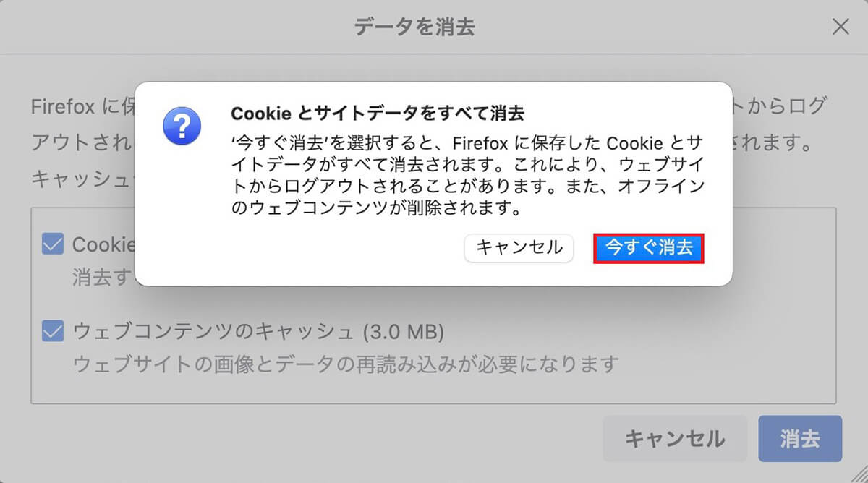Click the window resize grip
The height and width of the screenshot is (483, 868).
click(859, 474)
